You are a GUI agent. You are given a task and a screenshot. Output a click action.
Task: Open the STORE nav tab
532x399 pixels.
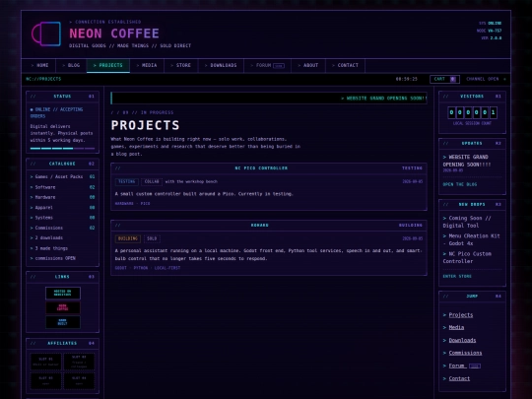(181, 65)
